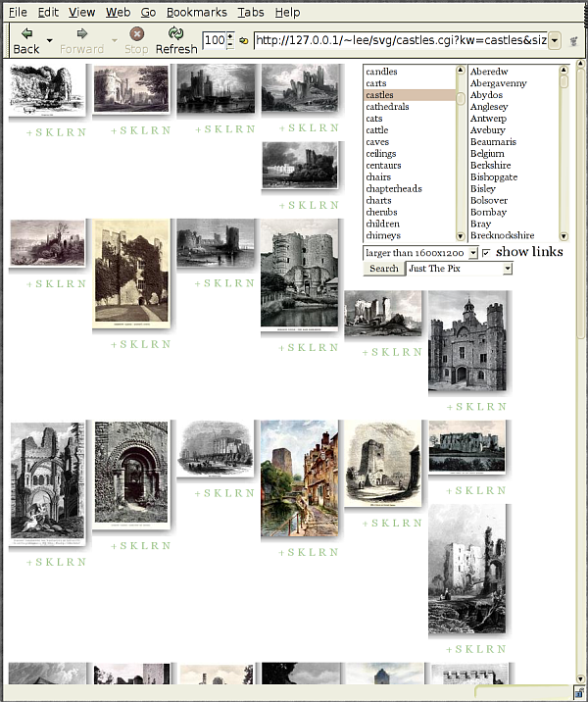The width and height of the screenshot is (588, 702).
Task: Click the zoom level spinner up arrow
Action: point(230,36)
